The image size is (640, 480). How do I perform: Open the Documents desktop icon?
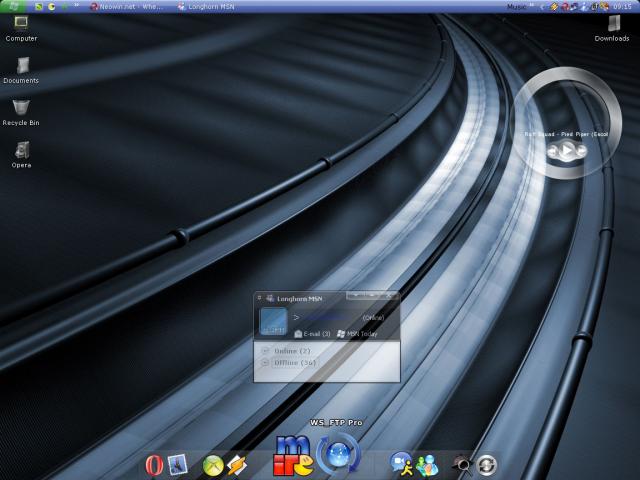(x=21, y=70)
